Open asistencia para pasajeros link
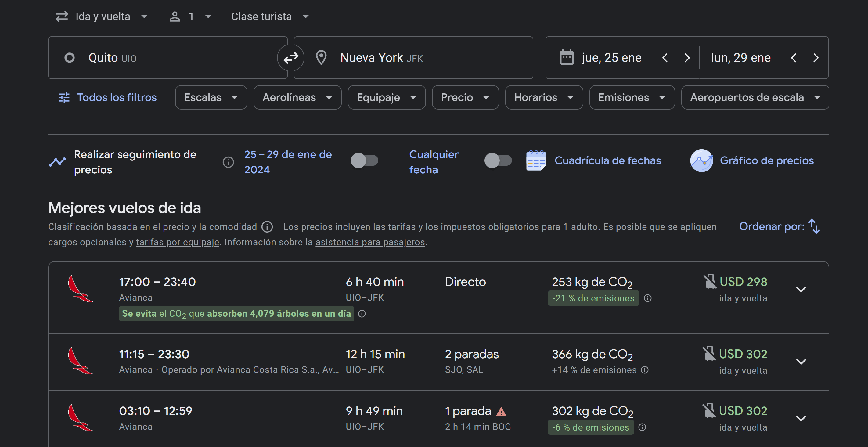 point(370,242)
